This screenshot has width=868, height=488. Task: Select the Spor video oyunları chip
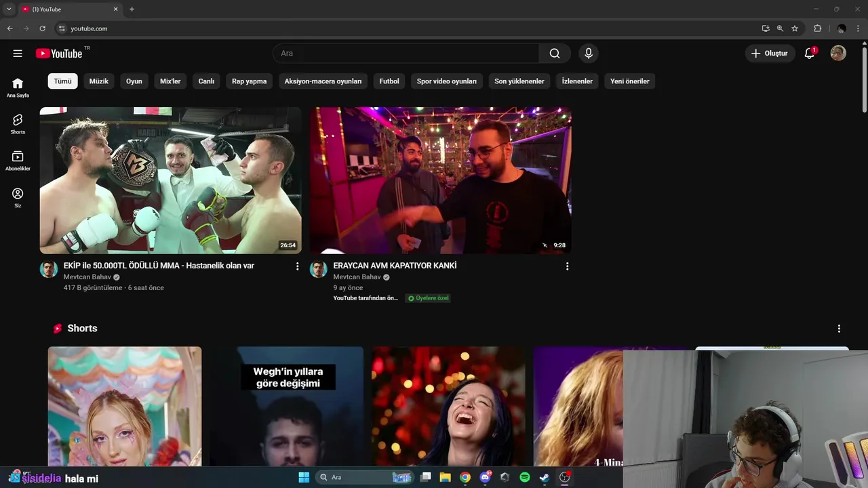coord(447,81)
